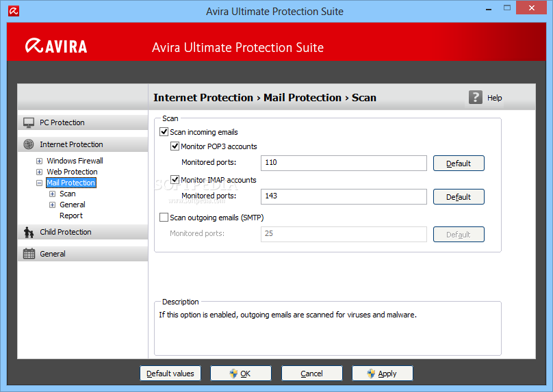Expand the Windows Firewall tree node
This screenshot has width=553, height=392.
pyautogui.click(x=40, y=161)
